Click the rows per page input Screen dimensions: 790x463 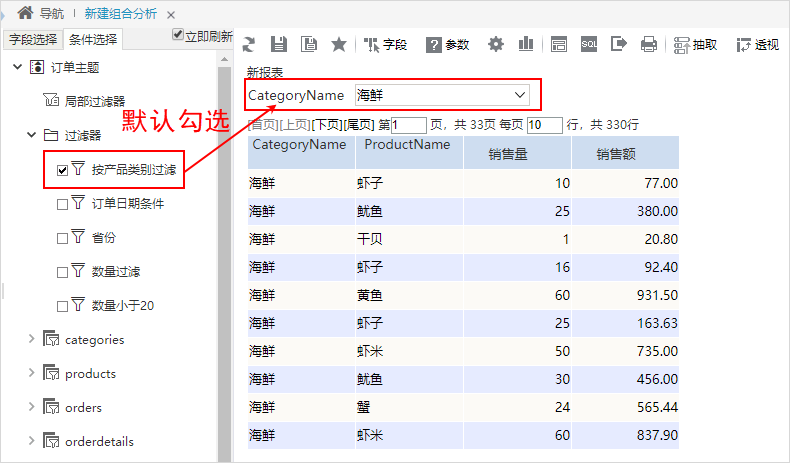click(544, 125)
